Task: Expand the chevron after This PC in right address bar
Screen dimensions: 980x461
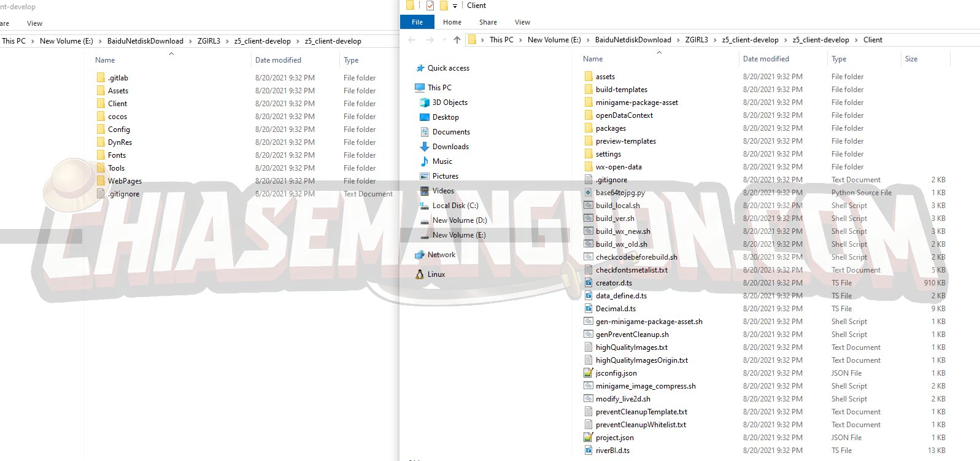Action: (520, 40)
